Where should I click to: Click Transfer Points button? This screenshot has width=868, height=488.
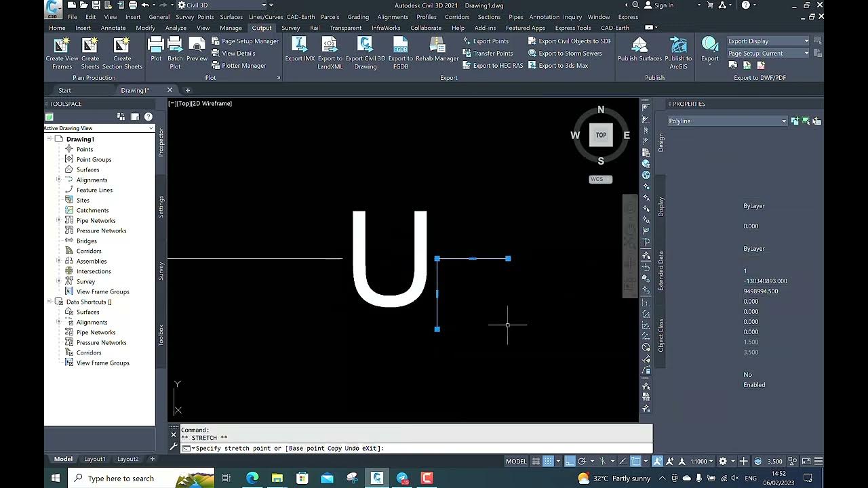pos(488,54)
